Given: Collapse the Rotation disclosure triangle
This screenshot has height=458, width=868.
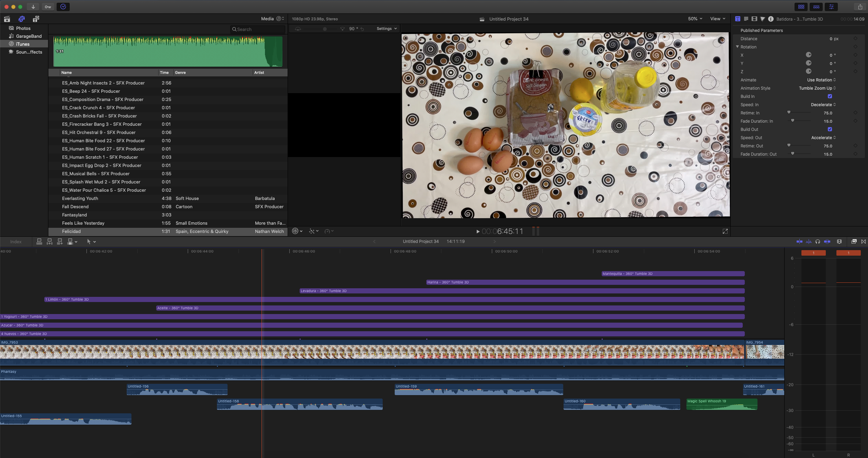Looking at the screenshot, I should pos(737,47).
